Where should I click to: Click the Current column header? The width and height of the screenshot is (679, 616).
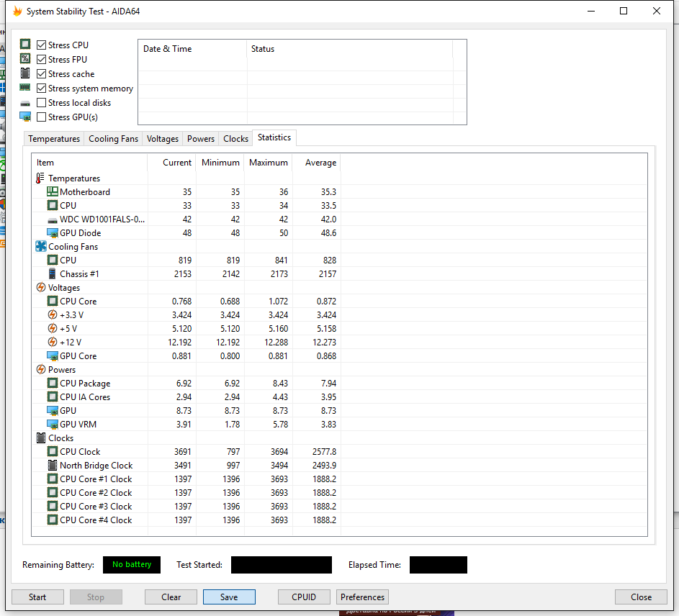tap(172, 163)
